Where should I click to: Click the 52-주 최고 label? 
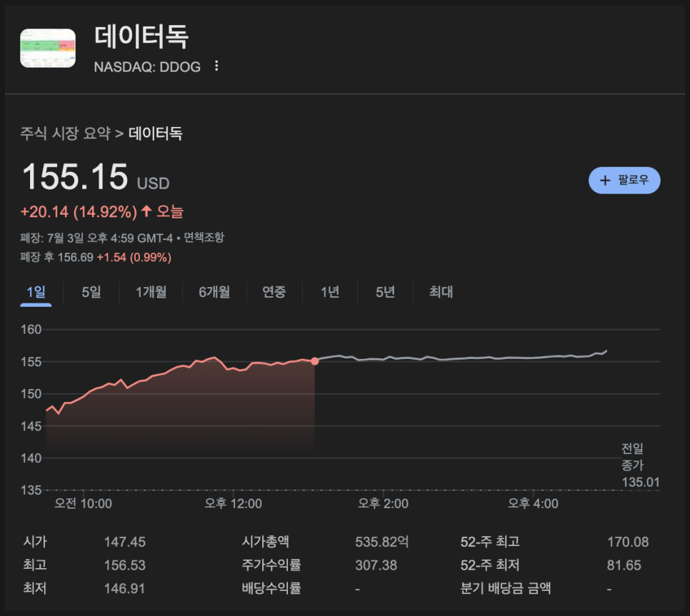[x=490, y=542]
